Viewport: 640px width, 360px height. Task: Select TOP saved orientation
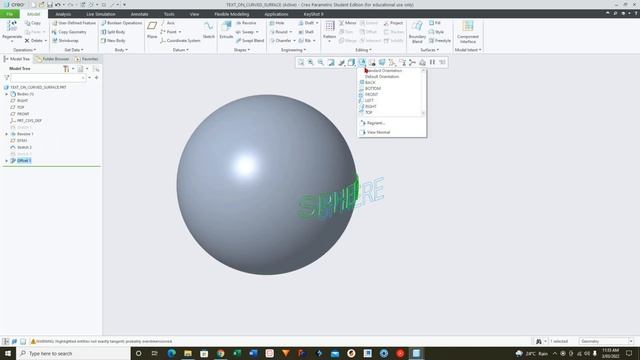(x=369, y=113)
